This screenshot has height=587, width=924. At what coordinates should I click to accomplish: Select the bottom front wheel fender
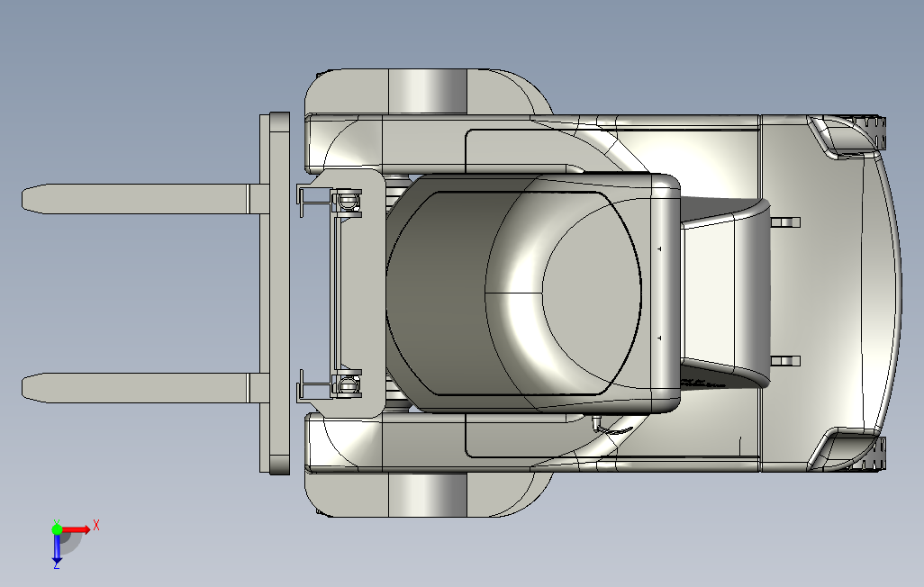click(x=428, y=494)
